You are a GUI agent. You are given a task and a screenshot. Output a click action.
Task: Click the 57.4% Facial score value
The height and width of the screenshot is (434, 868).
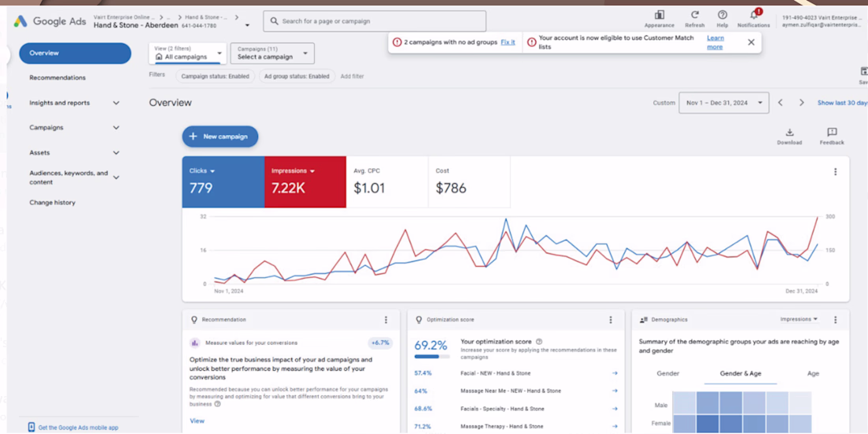423,373
